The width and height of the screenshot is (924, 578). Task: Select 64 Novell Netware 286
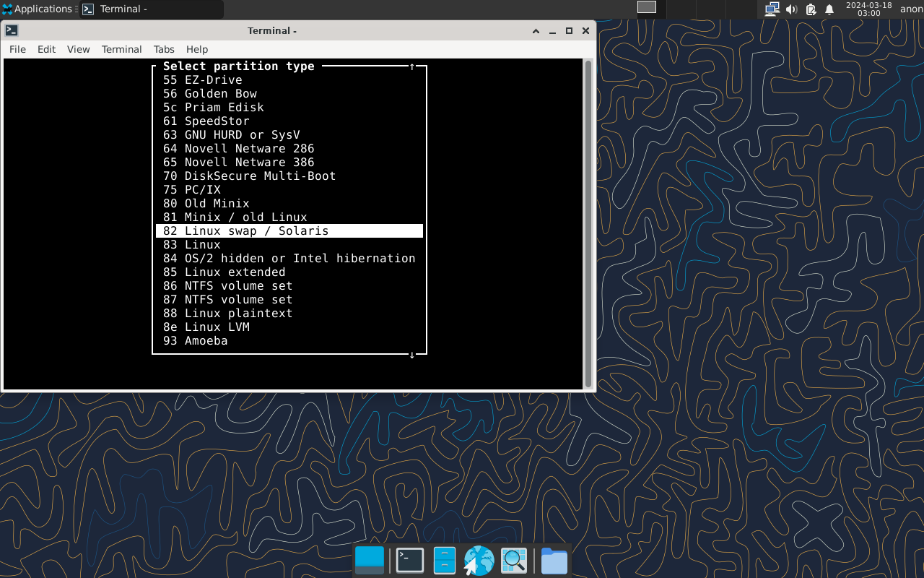point(289,148)
